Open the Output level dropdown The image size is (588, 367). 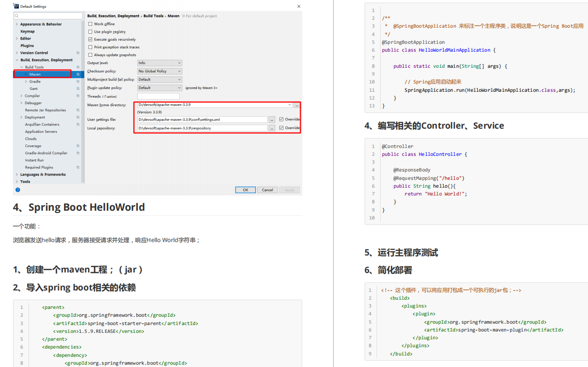click(x=159, y=63)
